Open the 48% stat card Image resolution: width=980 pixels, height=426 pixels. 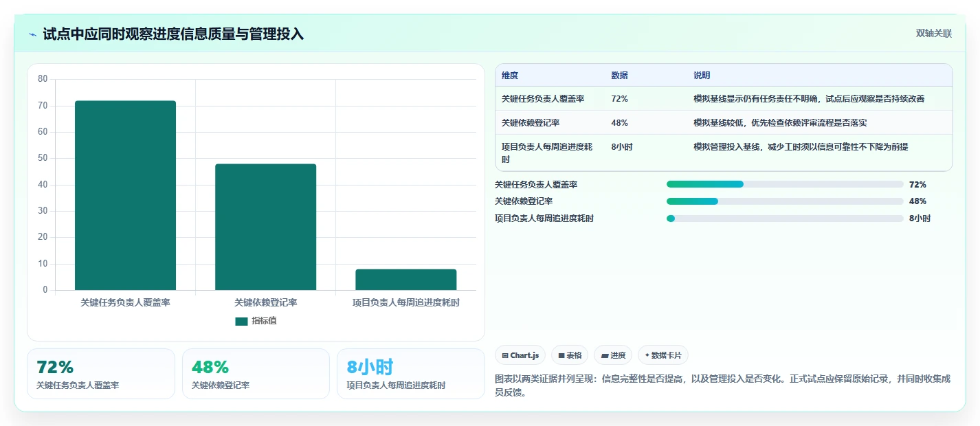(x=256, y=374)
